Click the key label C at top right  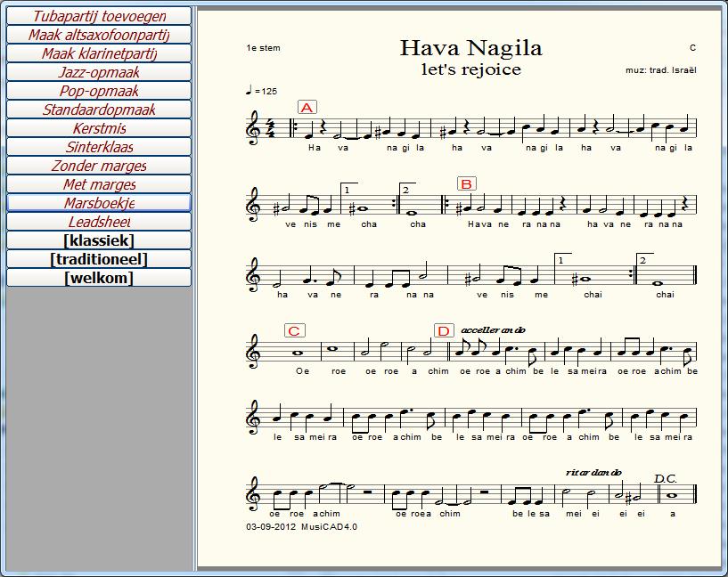692,48
